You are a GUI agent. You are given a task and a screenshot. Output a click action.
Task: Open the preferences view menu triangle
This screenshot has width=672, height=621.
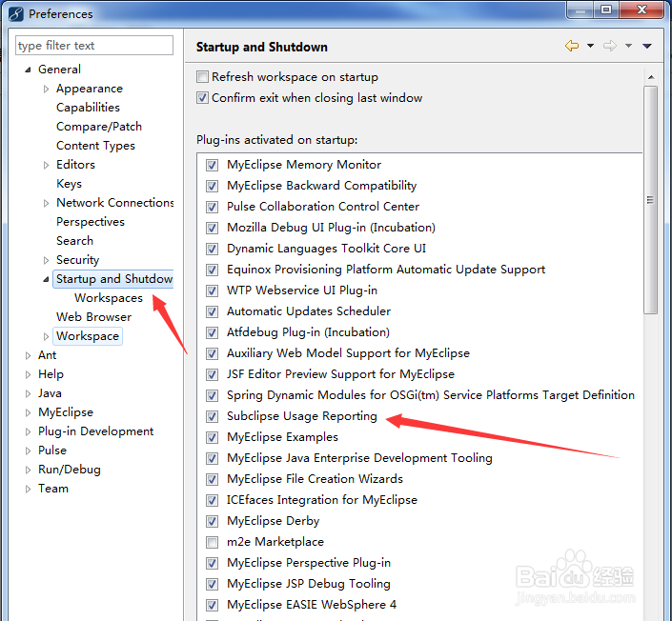coord(647,46)
